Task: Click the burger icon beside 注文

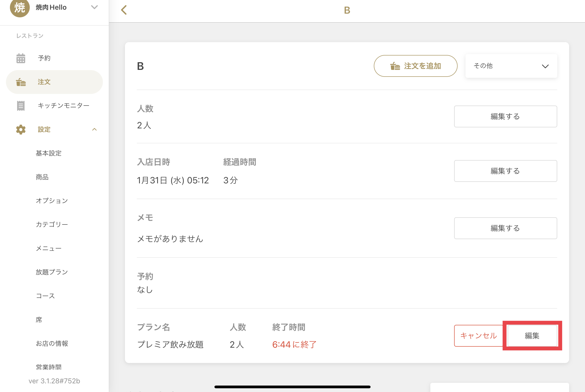Action: pos(21,82)
